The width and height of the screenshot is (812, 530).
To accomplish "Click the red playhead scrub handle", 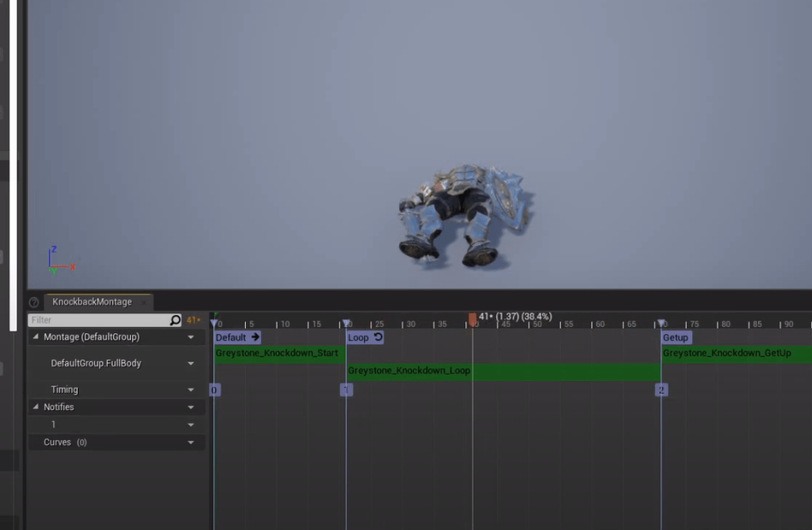I will 473,319.
